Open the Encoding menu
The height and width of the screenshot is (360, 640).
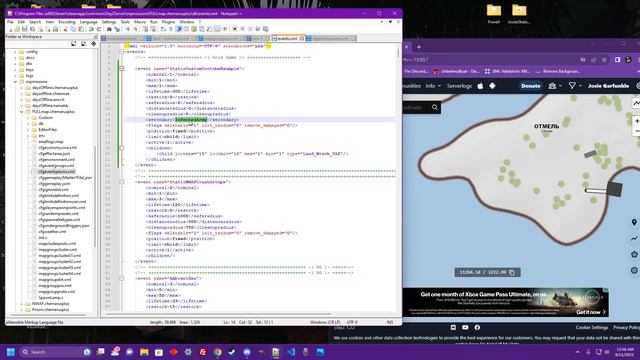(67, 22)
